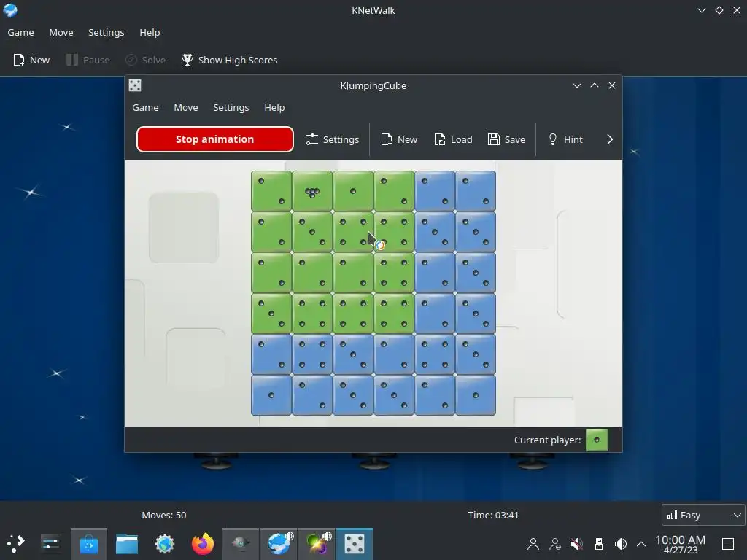Click the top-right blue cube

coord(476,191)
